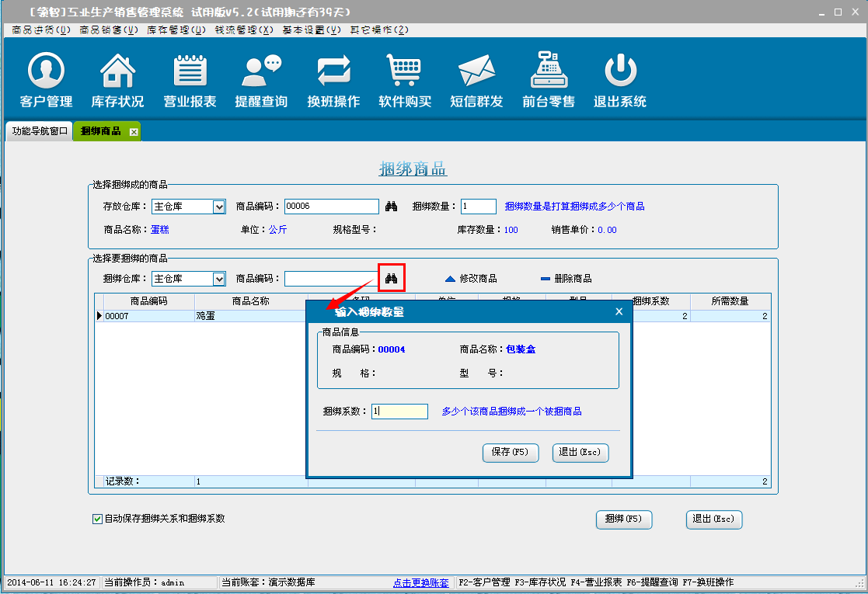Open the 库存管理 menu

pos(176,30)
